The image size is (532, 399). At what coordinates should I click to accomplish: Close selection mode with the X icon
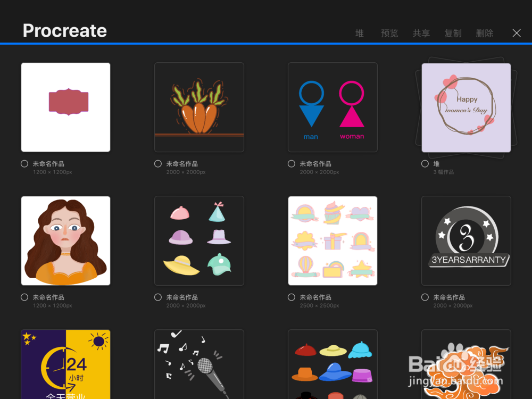pyautogui.click(x=517, y=33)
